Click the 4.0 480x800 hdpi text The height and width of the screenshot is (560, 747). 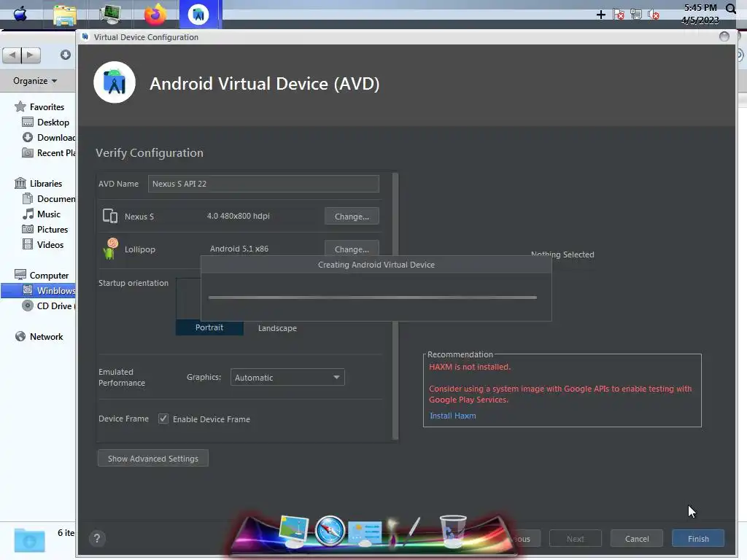[239, 216]
